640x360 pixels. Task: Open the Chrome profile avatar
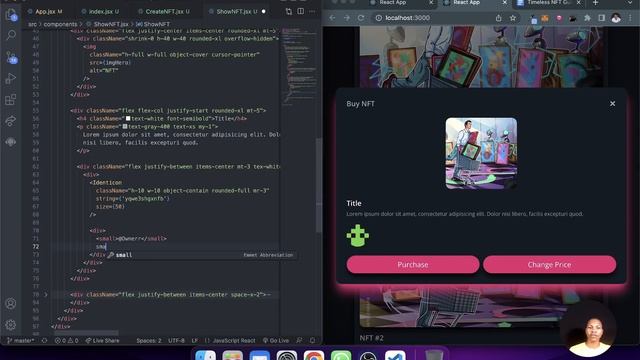coord(616,18)
